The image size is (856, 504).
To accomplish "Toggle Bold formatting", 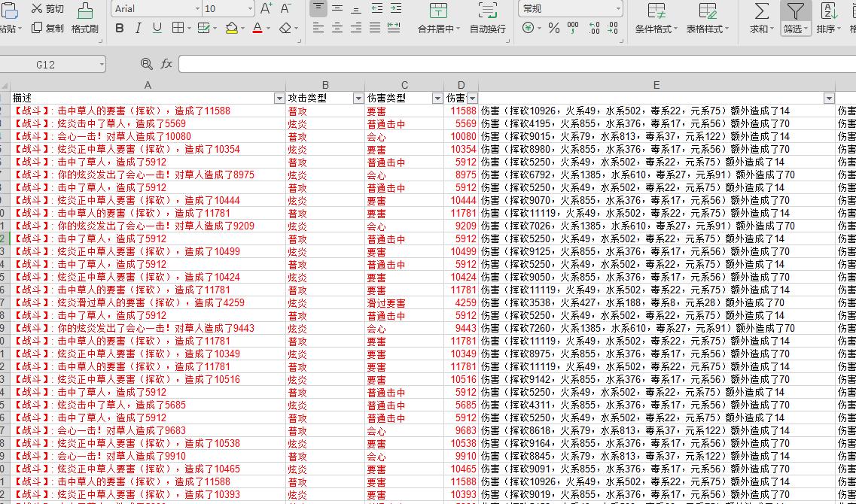I will click(120, 29).
